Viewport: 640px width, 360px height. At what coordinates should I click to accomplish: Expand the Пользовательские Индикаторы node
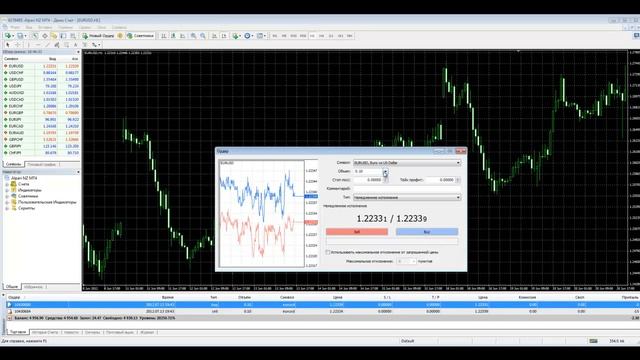[7, 202]
